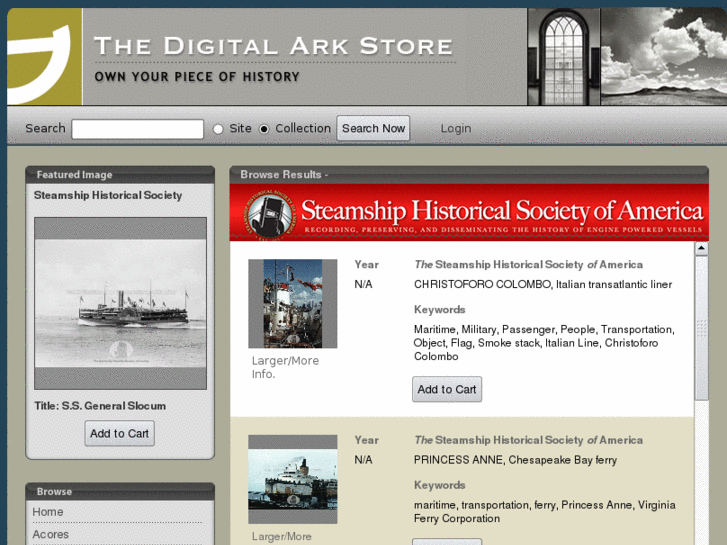
Task: Click the results scrollbar up arrow
Action: [x=701, y=249]
